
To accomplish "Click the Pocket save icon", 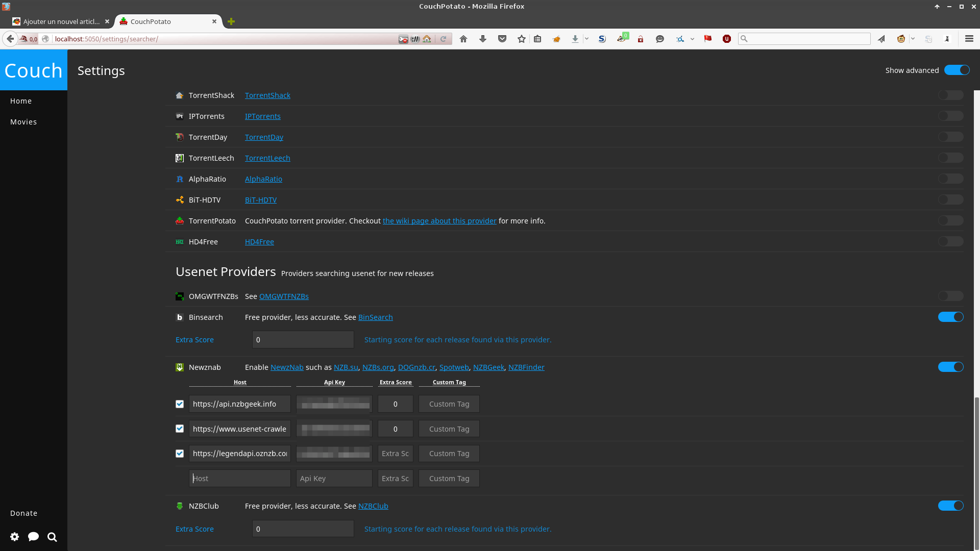I will tap(502, 39).
